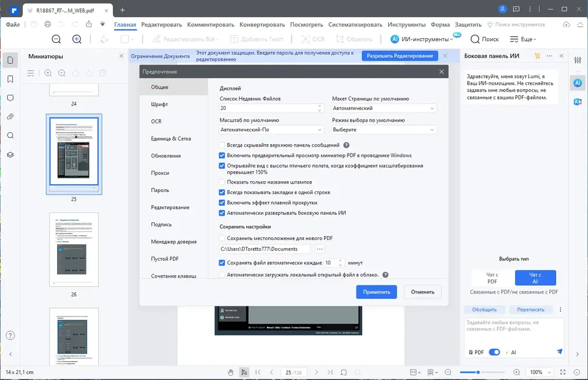This screenshot has width=588, height=380.
Task: Click the Обобщить button in AI panel
Action: click(484, 309)
